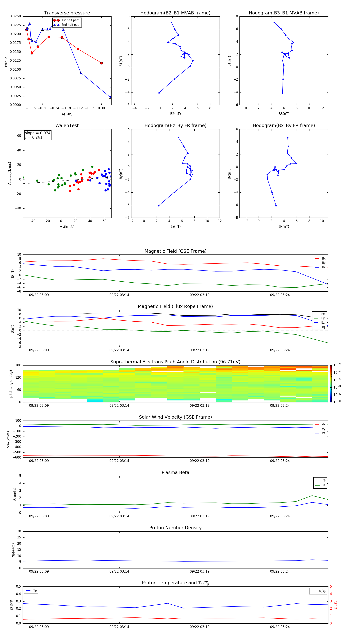The height and width of the screenshot is (644, 351).
Task: Select 'Bx' entry in GSE frame legend
Action: [320, 259]
